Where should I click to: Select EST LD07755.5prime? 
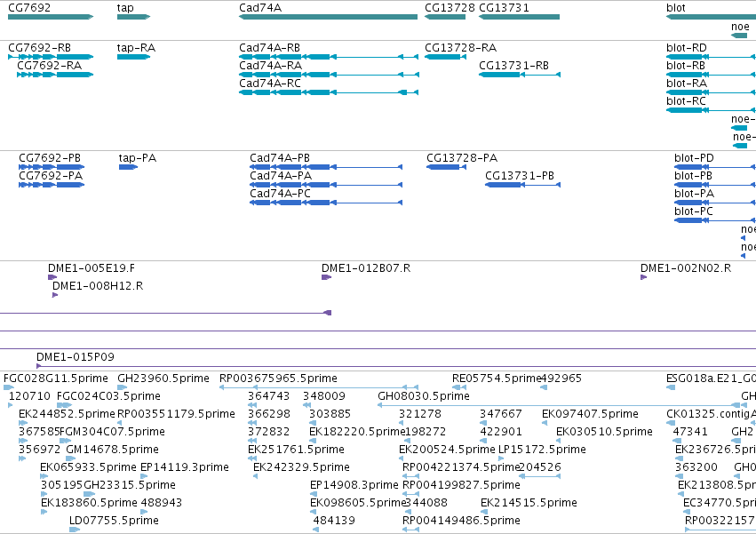click(x=75, y=530)
